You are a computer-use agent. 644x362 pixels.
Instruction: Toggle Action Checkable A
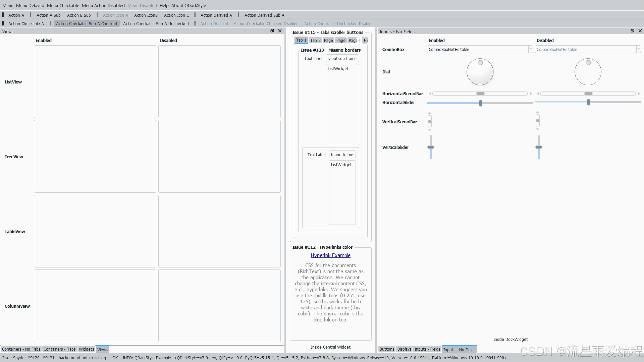coord(26,23)
